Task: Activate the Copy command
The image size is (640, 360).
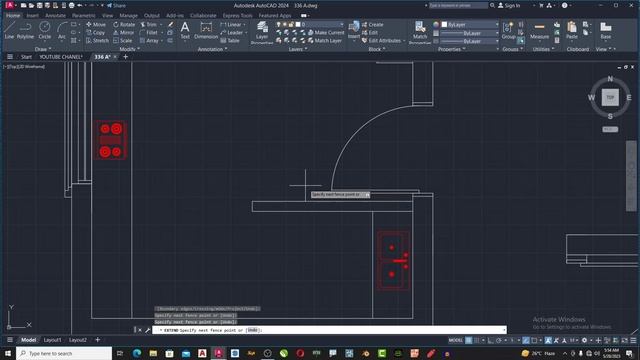Action: point(96,33)
